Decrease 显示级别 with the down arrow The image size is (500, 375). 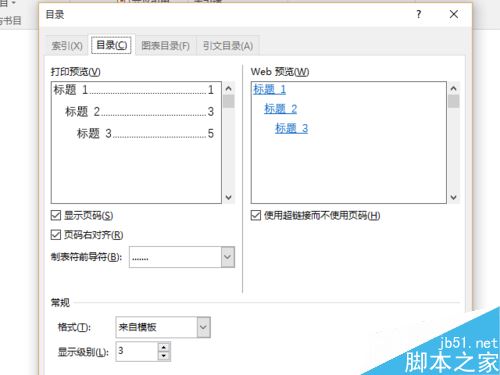(x=164, y=356)
